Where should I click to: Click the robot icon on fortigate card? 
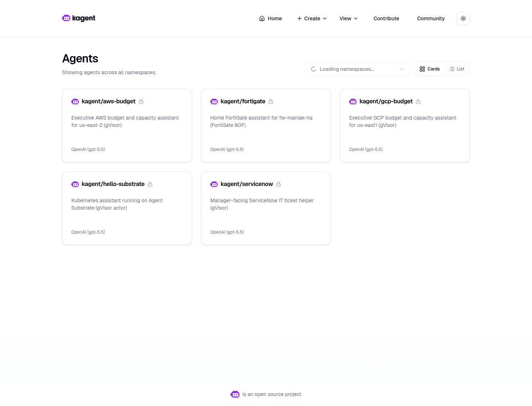click(x=214, y=101)
